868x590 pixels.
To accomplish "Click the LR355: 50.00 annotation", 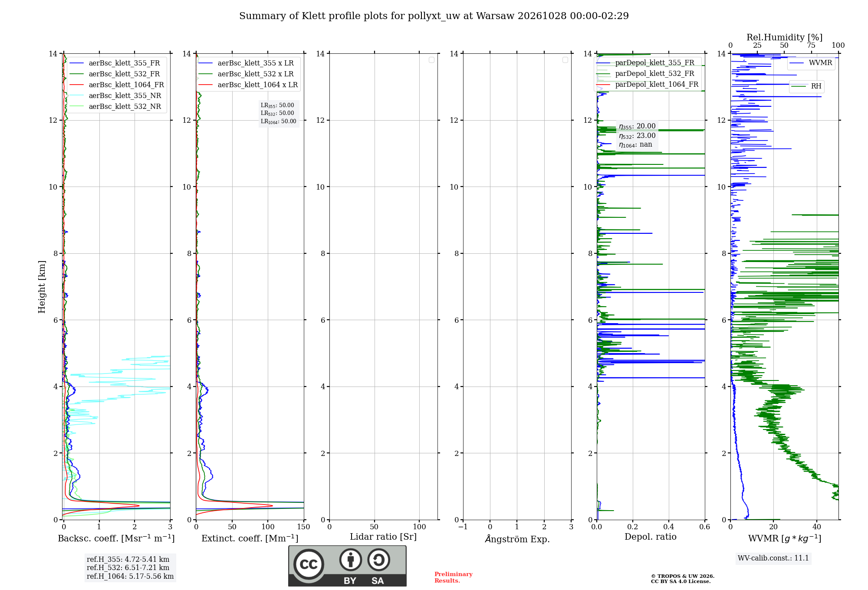I will (x=277, y=105).
